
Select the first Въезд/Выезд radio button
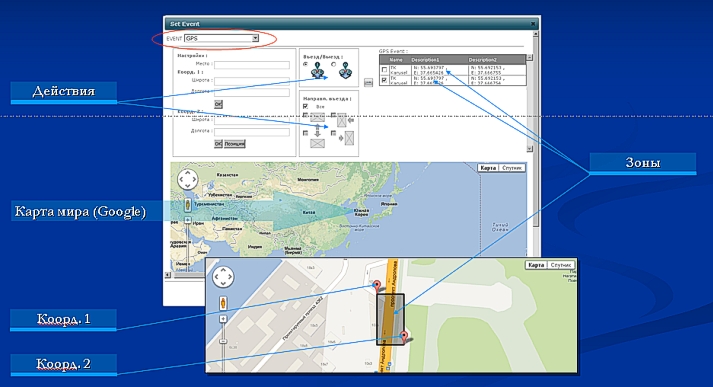tap(306, 65)
